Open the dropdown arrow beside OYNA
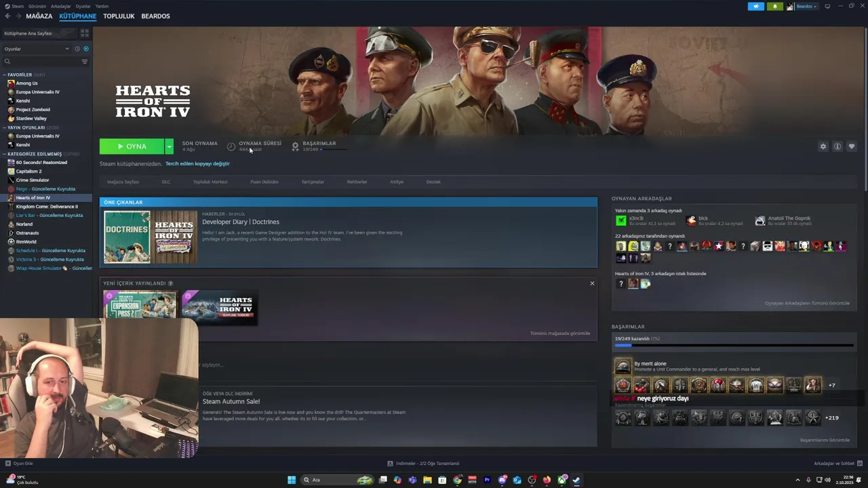This screenshot has width=868, height=488. (169, 146)
